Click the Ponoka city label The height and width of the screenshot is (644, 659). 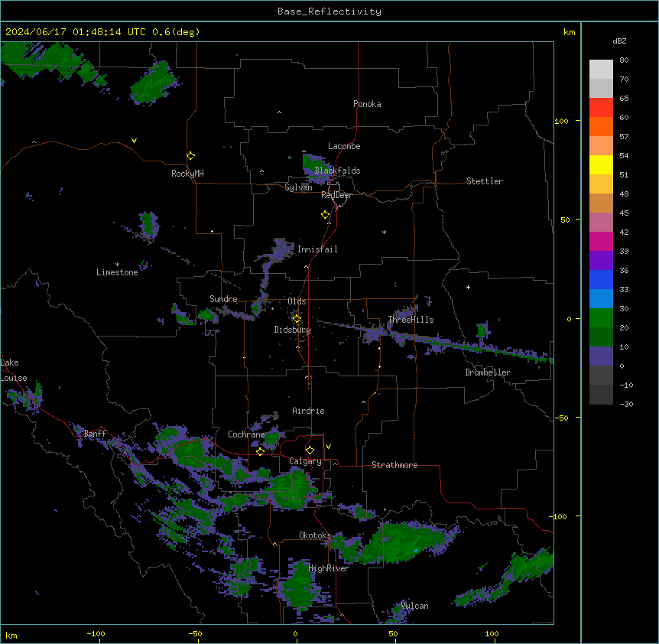click(367, 104)
